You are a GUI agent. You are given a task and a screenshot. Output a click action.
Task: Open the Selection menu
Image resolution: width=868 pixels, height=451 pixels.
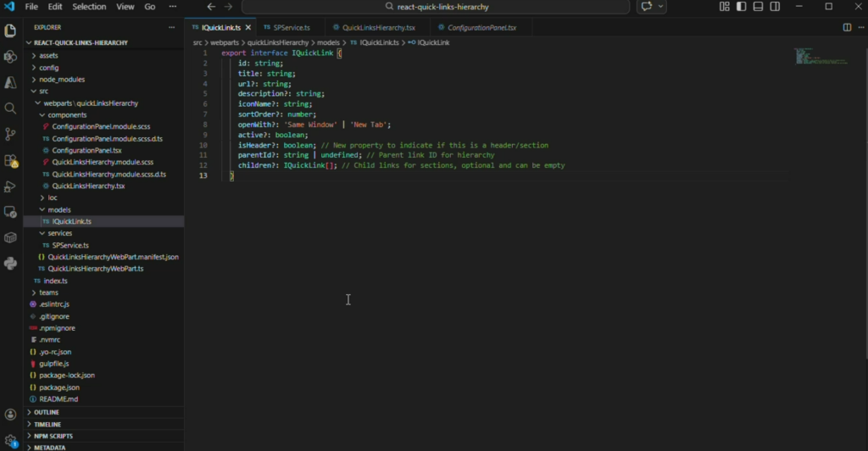[x=89, y=7]
